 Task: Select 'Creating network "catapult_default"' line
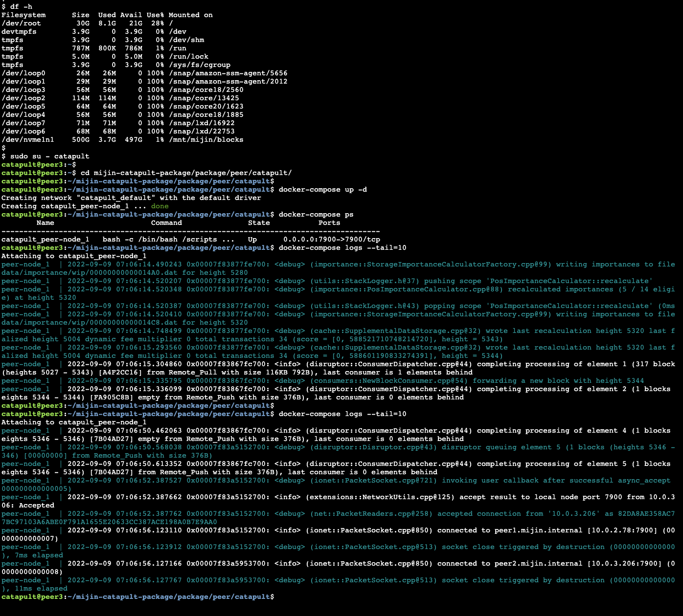(x=131, y=198)
